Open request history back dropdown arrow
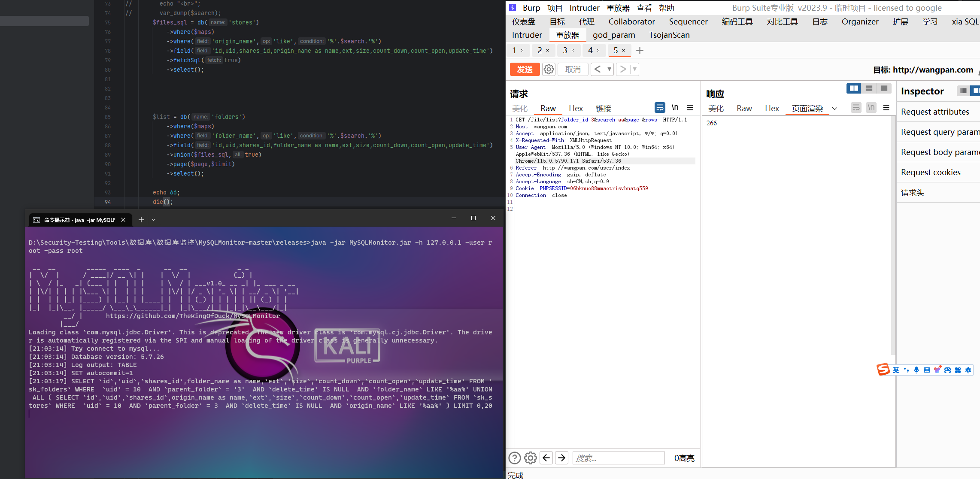Screen dimensions: 980x479 coord(609,69)
